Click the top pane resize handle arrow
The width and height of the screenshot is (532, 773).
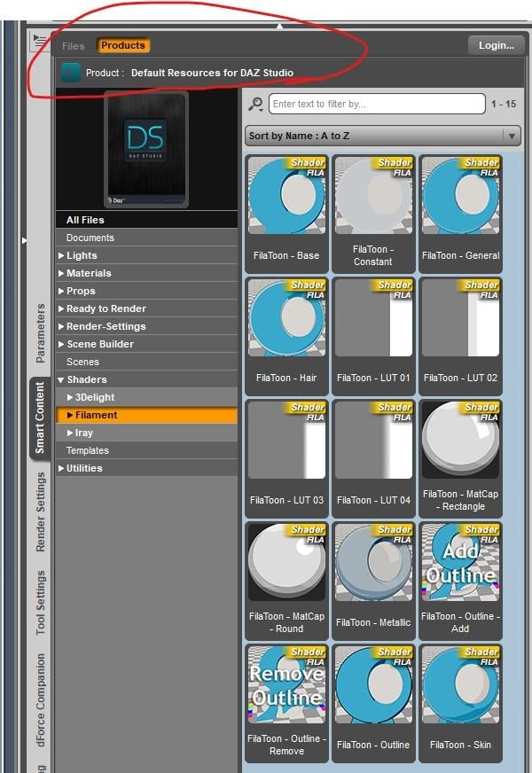(x=279, y=25)
